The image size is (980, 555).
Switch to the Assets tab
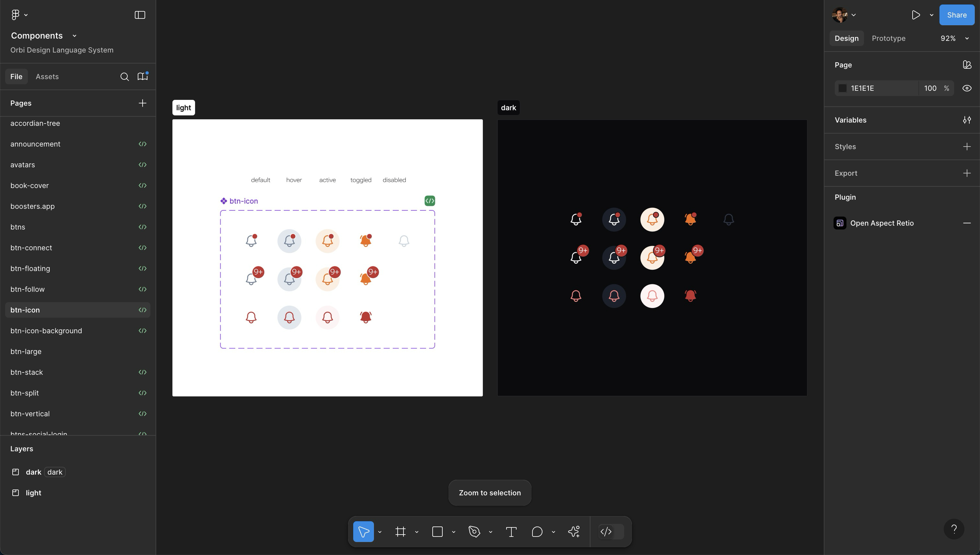click(47, 77)
